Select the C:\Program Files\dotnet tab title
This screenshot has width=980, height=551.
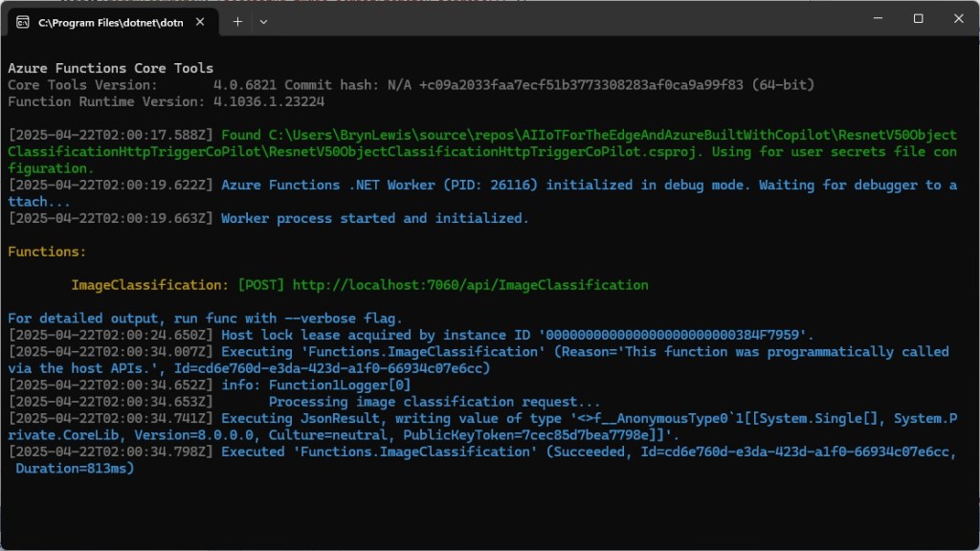coord(105,22)
